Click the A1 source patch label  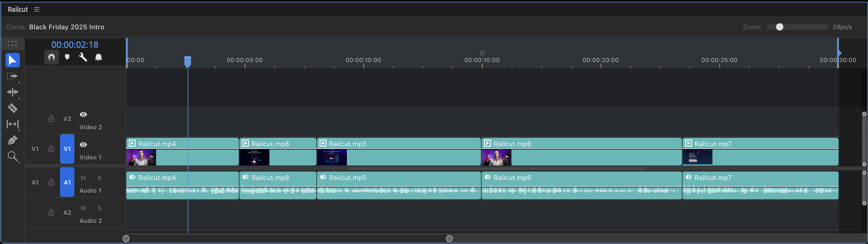(35, 182)
